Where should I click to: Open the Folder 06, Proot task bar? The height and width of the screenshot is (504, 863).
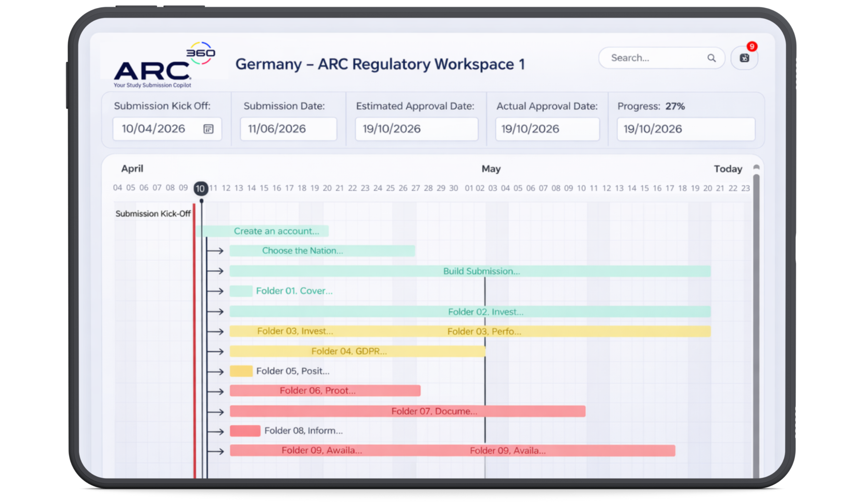tap(325, 391)
